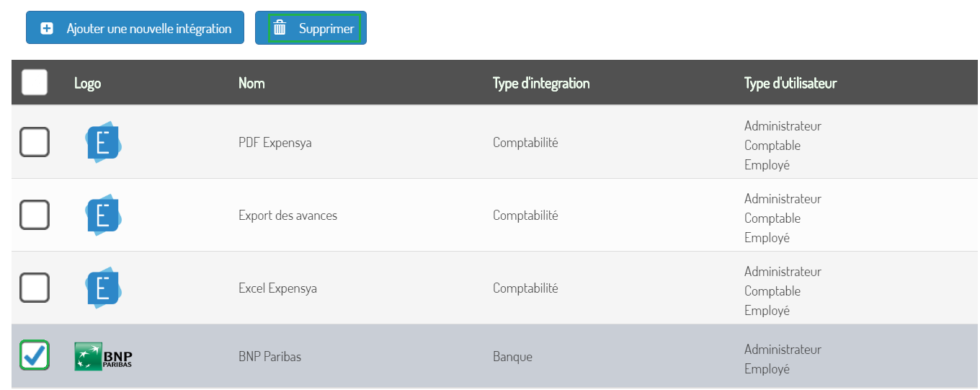Open the PDF Expensya integration name
This screenshot has width=980, height=390.
pos(275,143)
